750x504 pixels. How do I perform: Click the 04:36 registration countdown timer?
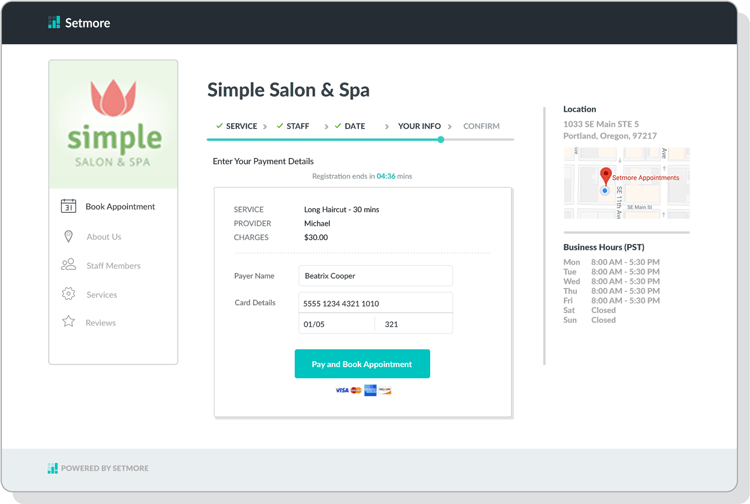(386, 176)
